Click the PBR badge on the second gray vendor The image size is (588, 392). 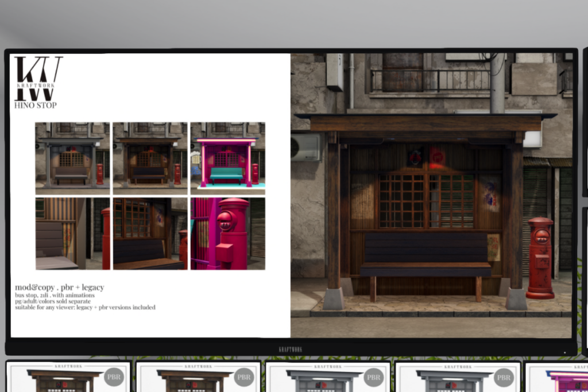[504, 377]
